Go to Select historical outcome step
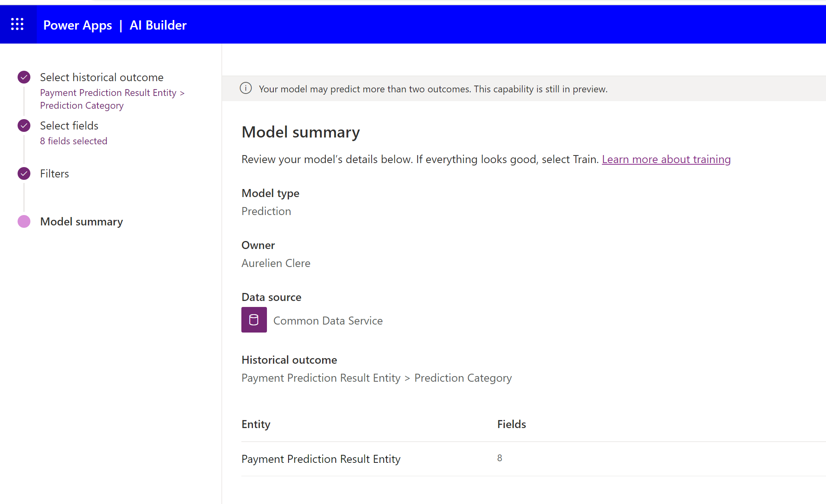 pos(102,77)
